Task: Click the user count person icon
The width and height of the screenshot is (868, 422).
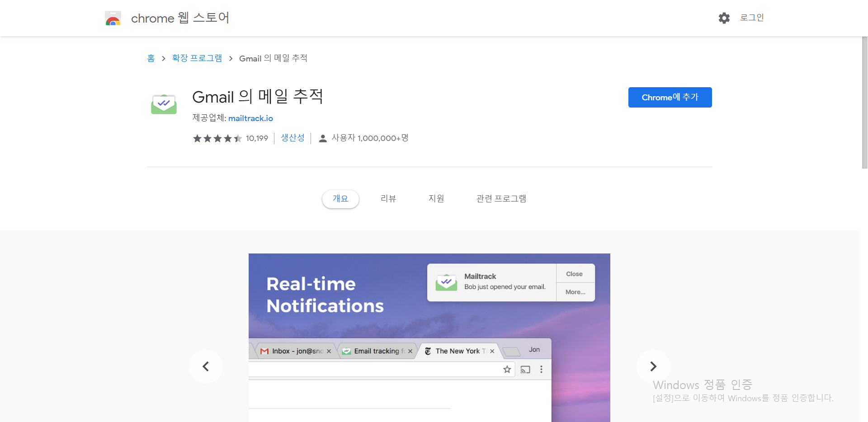Action: coord(323,138)
